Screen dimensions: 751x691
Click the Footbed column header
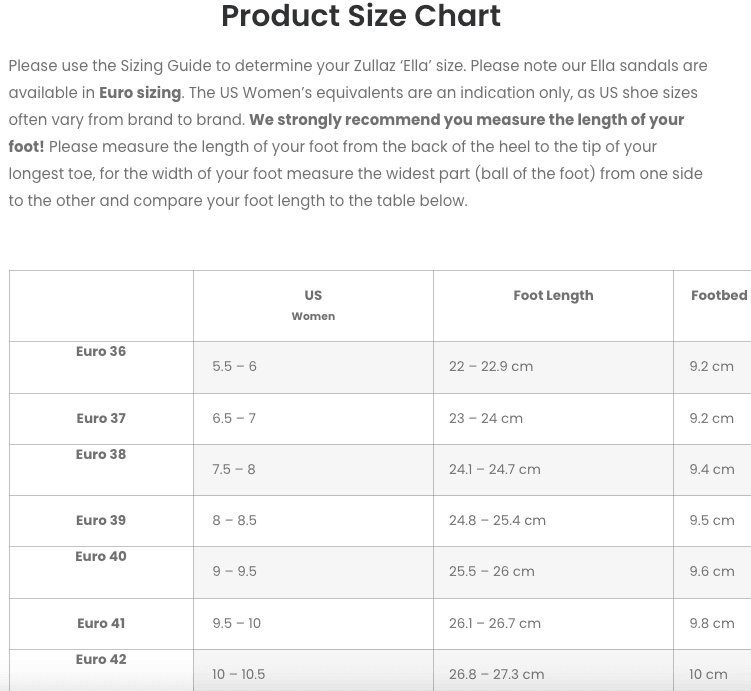719,295
